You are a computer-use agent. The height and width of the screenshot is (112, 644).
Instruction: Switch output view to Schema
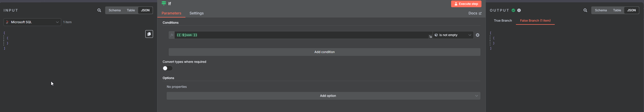pos(601,10)
